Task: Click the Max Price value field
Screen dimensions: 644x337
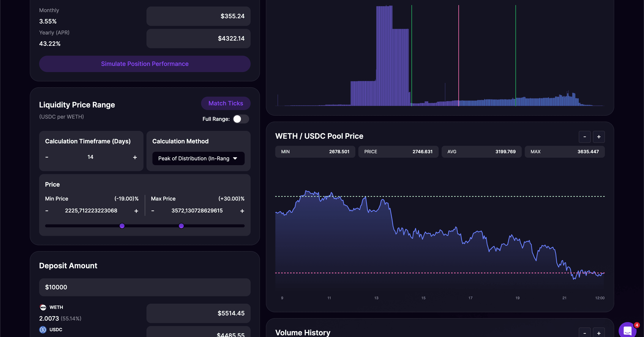Action: pos(197,211)
